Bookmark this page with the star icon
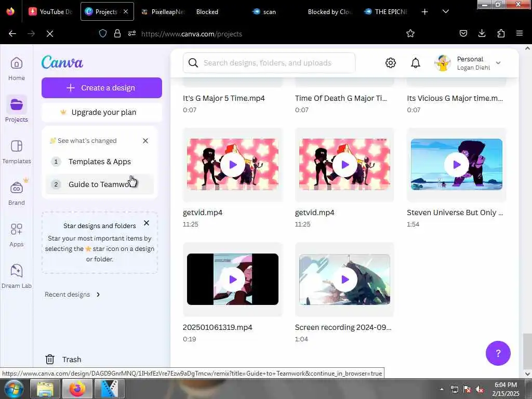The height and width of the screenshot is (399, 532). 410,33
